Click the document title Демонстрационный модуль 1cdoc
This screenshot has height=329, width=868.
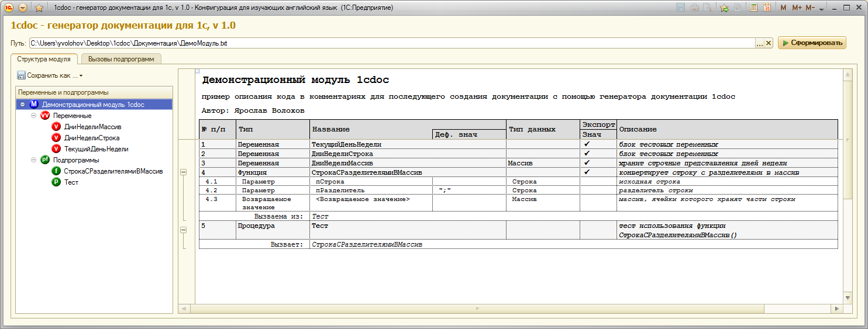coord(295,80)
